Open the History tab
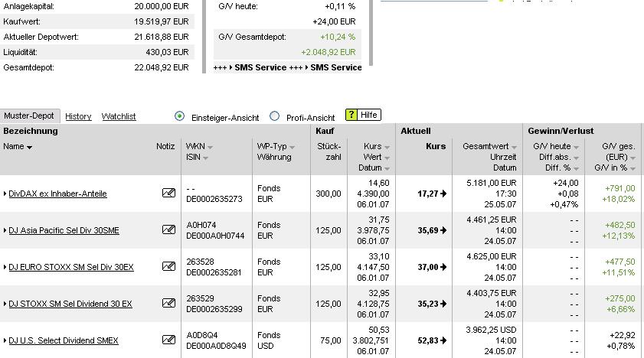Screen dimensions: 644x358 78,116
